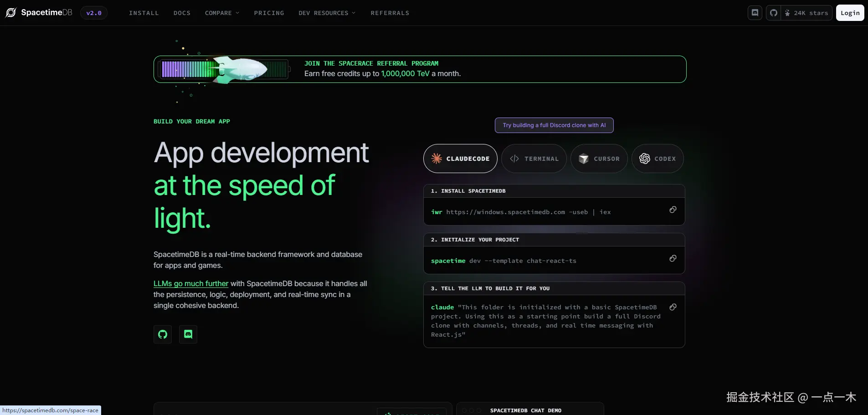Open the PRICING menu item
868x415 pixels.
(269, 13)
